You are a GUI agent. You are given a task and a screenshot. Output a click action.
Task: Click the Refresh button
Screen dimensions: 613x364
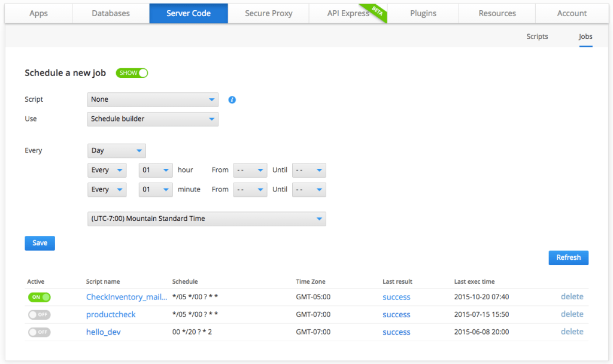click(x=568, y=257)
